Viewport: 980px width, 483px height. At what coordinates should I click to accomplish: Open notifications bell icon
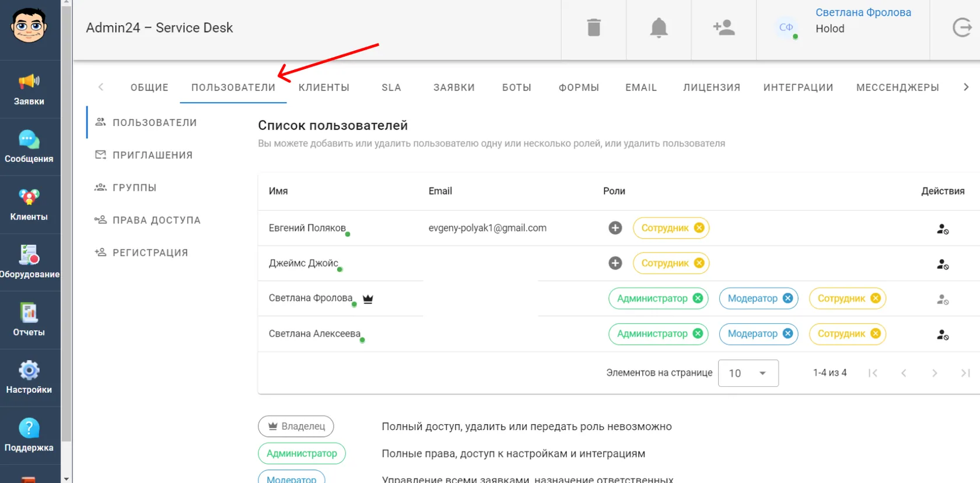pyautogui.click(x=659, y=27)
